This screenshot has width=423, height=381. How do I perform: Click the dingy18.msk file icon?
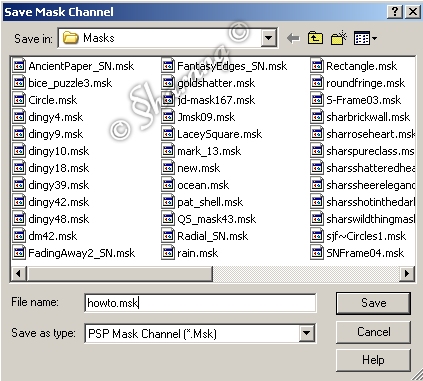click(19, 168)
